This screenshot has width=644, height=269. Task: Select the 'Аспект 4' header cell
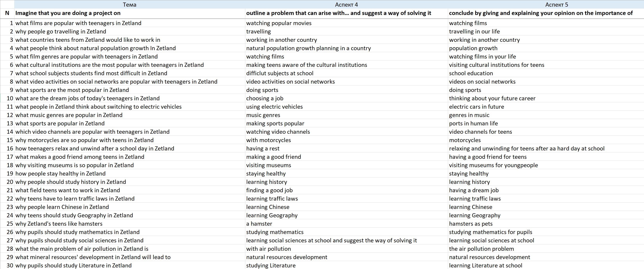346,4
